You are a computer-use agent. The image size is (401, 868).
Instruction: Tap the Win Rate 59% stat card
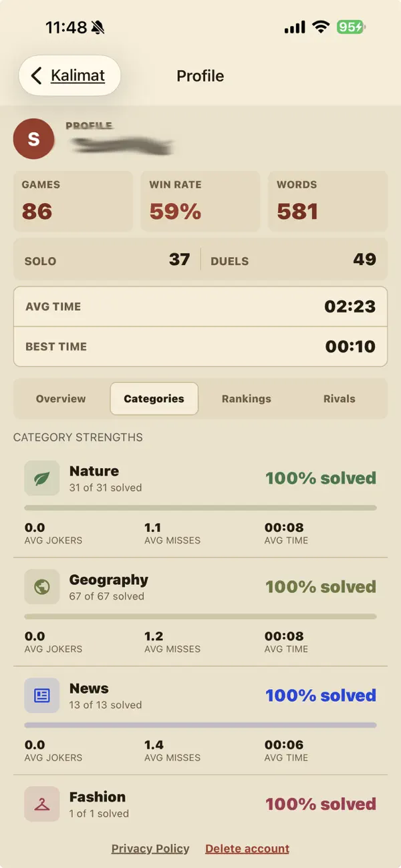tap(200, 202)
